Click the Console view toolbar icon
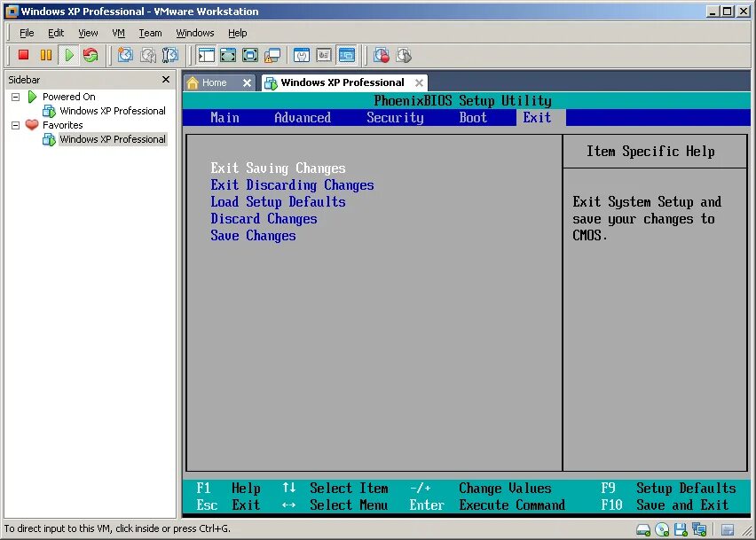 tap(346, 55)
